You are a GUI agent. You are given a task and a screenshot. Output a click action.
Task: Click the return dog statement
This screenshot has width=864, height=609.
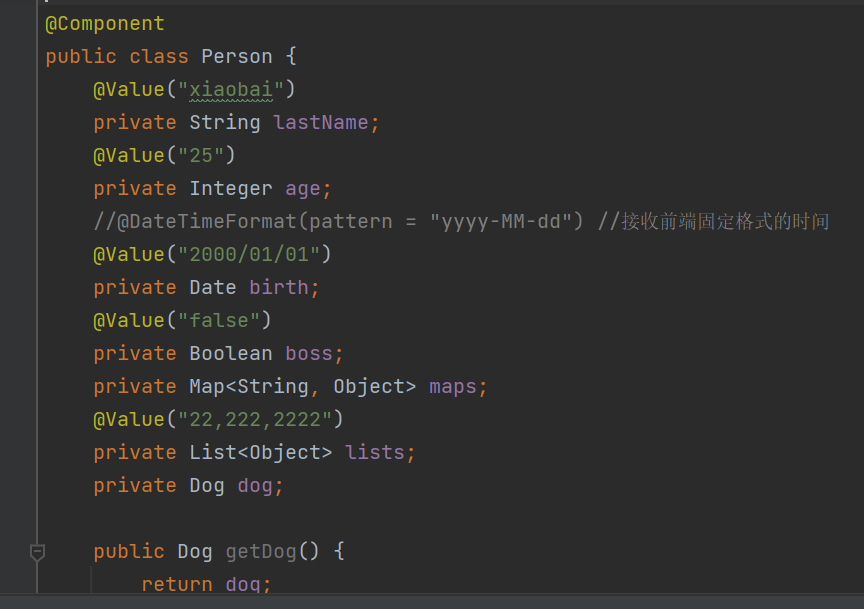206,584
